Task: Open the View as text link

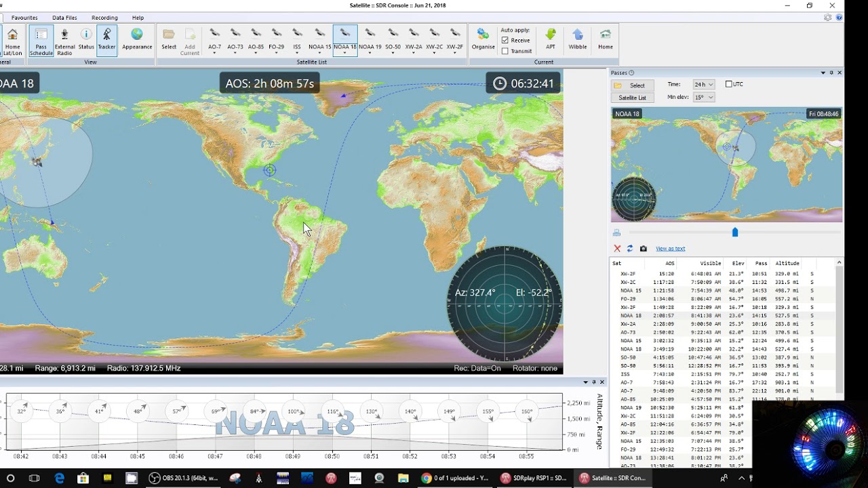Action: (x=670, y=249)
